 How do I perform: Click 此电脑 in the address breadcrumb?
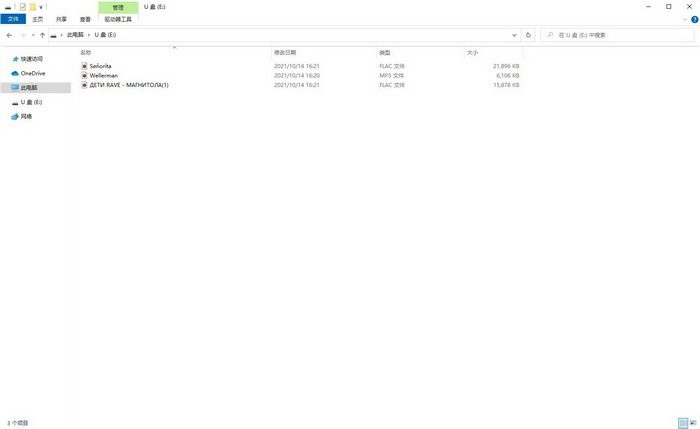[x=76, y=35]
